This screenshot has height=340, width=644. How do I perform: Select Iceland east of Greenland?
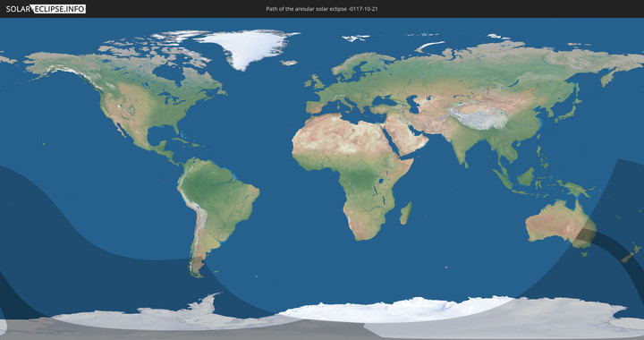(x=289, y=63)
